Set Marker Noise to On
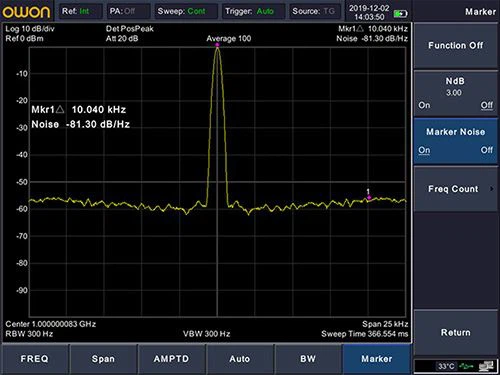Image resolution: width=500 pixels, height=375 pixels. coord(424,150)
